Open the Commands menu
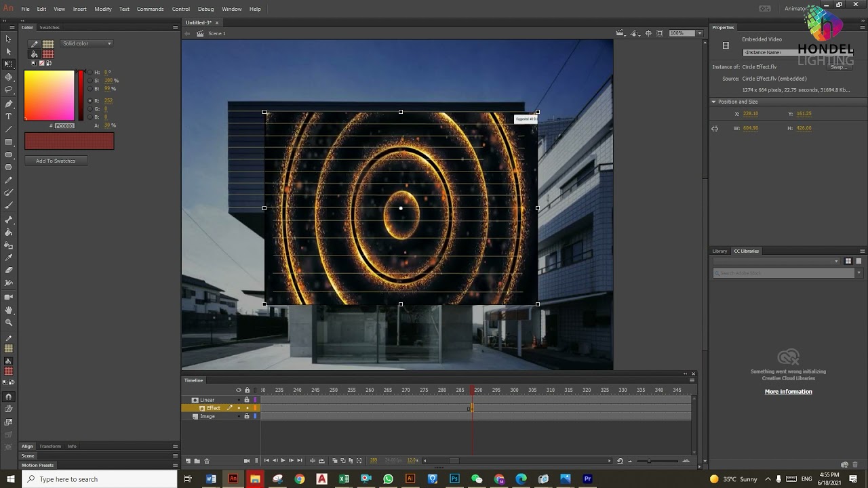Screen dimensions: 868x488 pos(150,9)
